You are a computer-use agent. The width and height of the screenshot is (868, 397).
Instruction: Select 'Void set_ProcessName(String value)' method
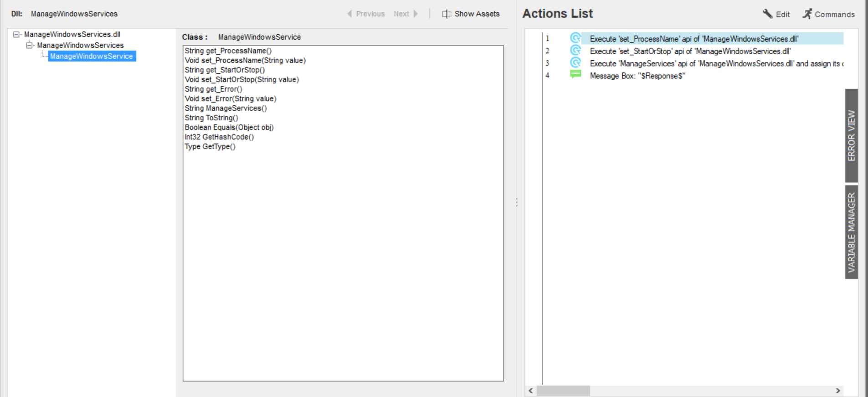(245, 60)
